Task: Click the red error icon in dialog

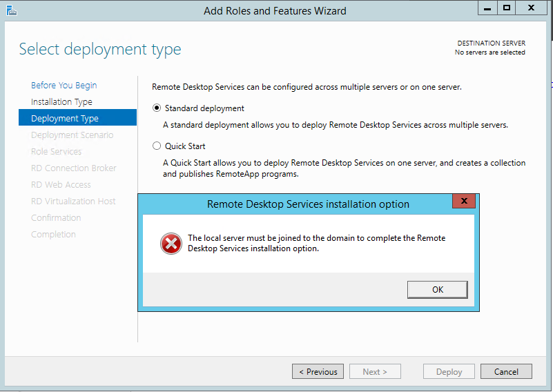Action: pyautogui.click(x=171, y=244)
